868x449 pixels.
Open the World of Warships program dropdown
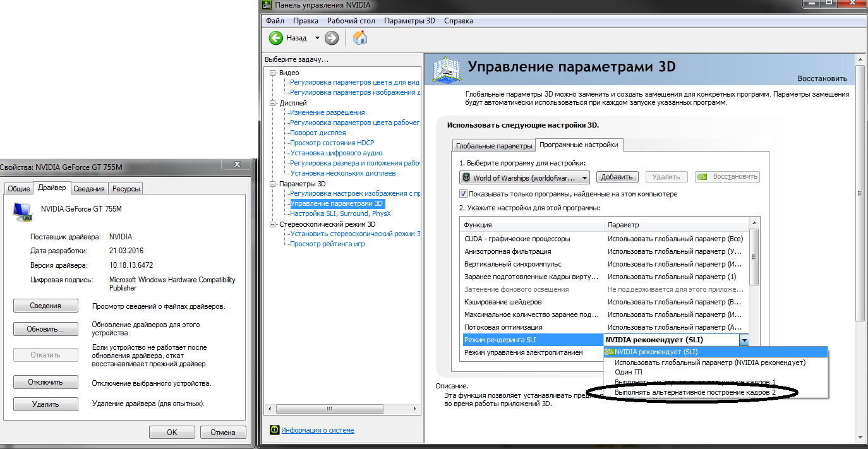524,177
